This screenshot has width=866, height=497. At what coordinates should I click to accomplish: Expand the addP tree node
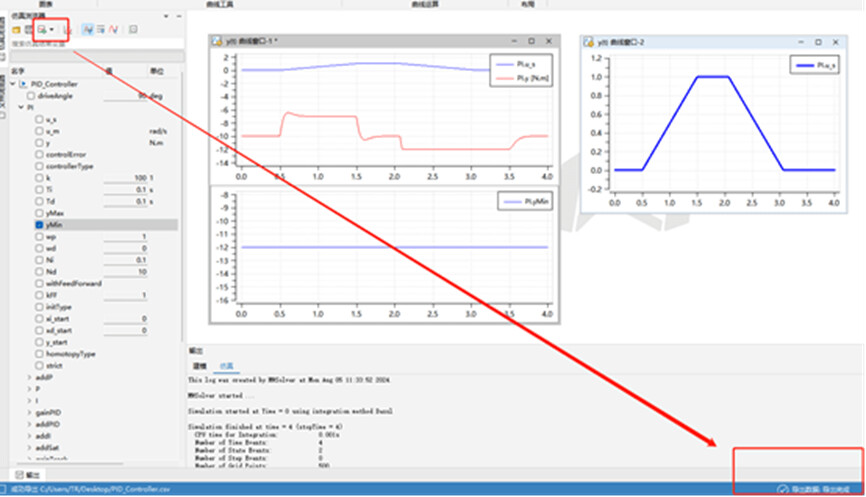tap(29, 378)
